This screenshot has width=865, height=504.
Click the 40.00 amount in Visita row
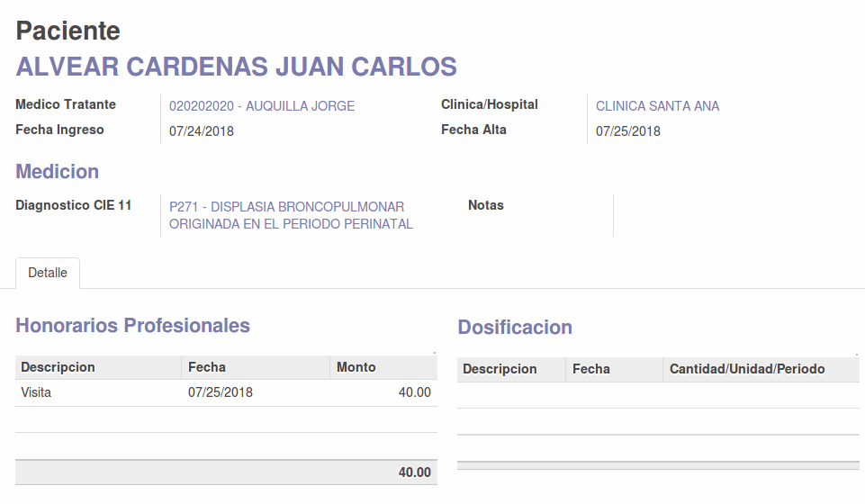[415, 392]
